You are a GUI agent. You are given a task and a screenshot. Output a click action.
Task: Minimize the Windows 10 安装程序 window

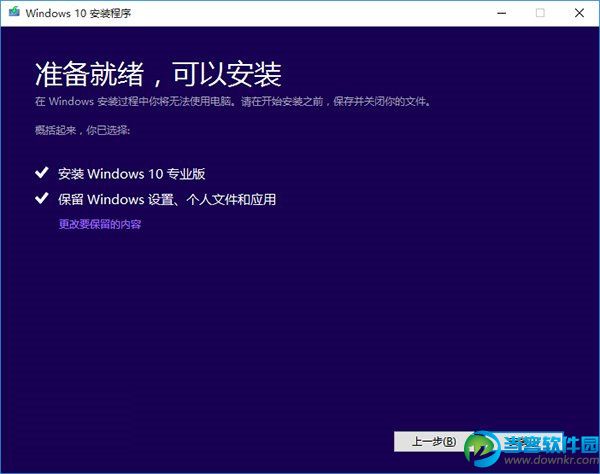[x=502, y=13]
